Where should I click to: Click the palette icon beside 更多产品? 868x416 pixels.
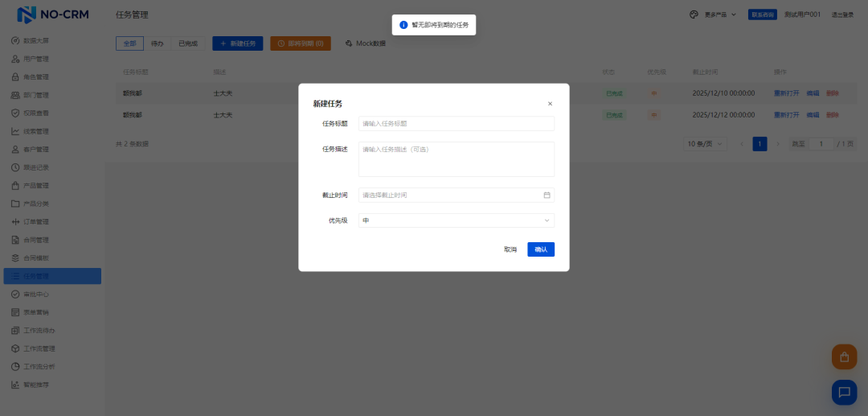(694, 14)
